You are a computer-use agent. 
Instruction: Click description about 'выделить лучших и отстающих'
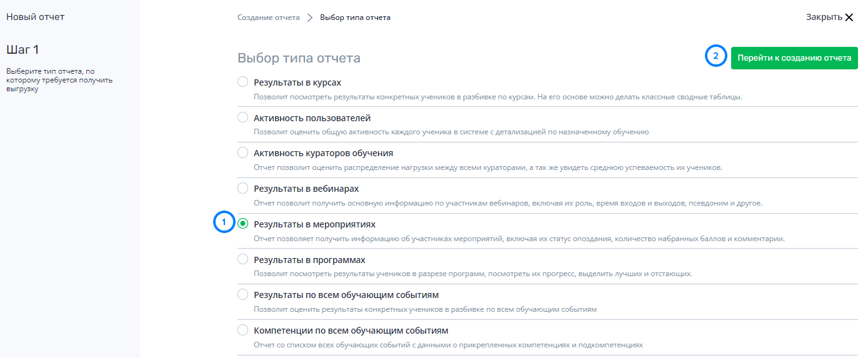(473, 274)
